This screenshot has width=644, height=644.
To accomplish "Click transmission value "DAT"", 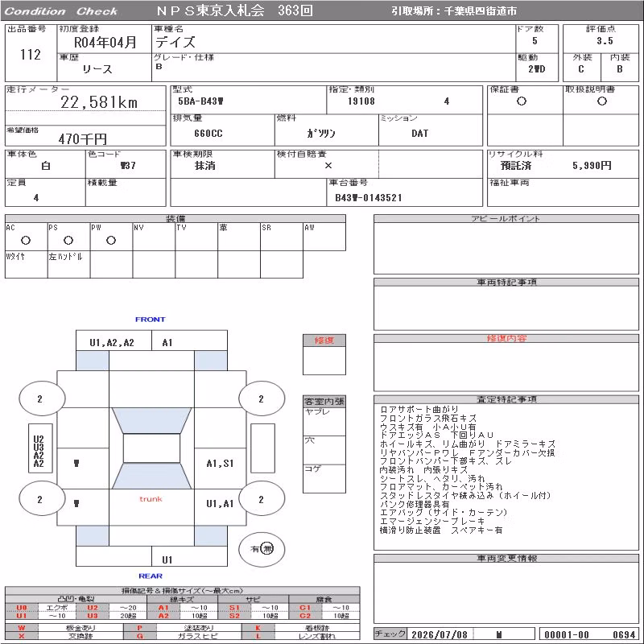I will tap(419, 134).
